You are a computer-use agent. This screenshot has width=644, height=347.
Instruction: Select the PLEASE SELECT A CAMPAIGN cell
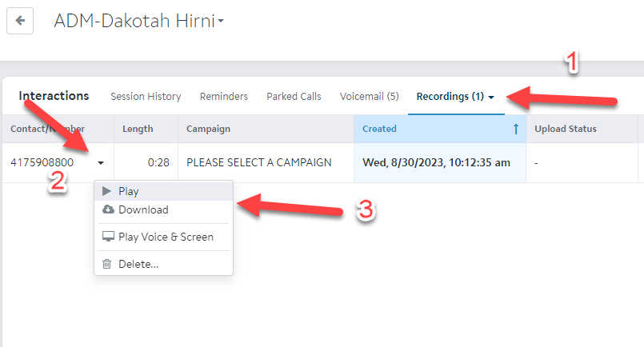click(x=258, y=162)
